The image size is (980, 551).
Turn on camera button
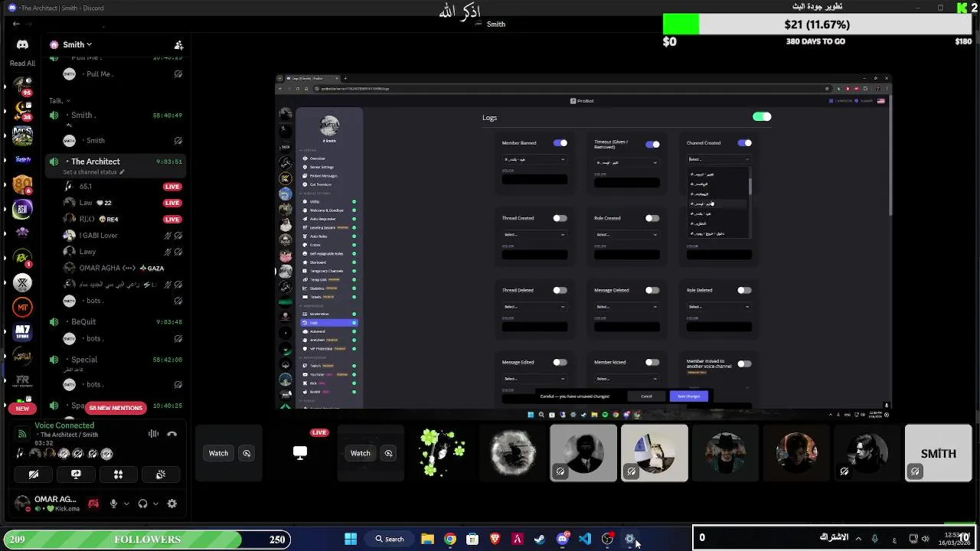pyautogui.click(x=34, y=474)
